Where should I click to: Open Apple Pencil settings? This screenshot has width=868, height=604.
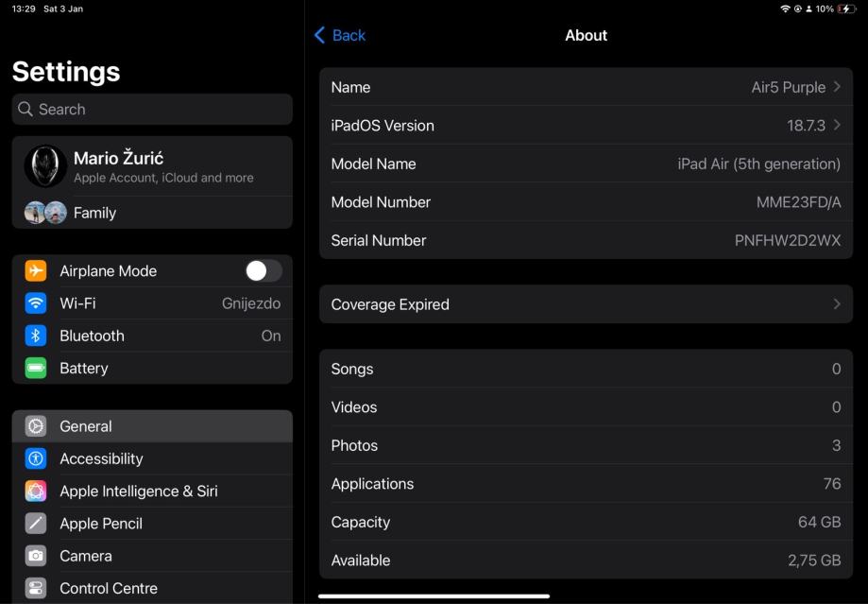[x=152, y=524]
